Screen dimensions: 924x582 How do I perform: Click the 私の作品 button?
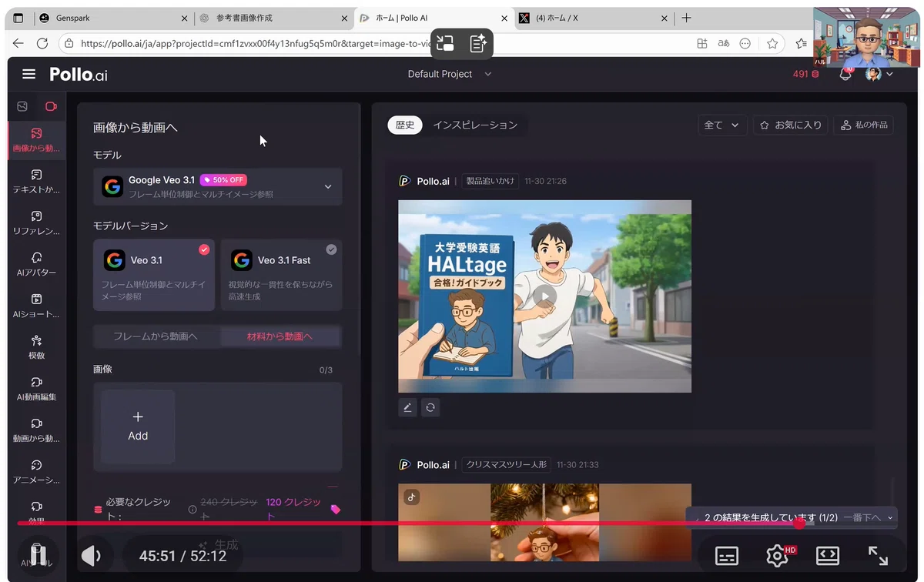point(864,125)
